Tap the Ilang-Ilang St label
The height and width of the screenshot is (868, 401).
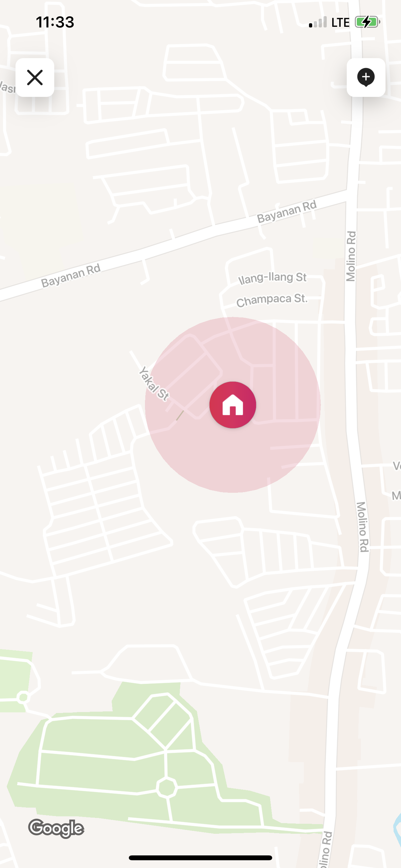272,278
